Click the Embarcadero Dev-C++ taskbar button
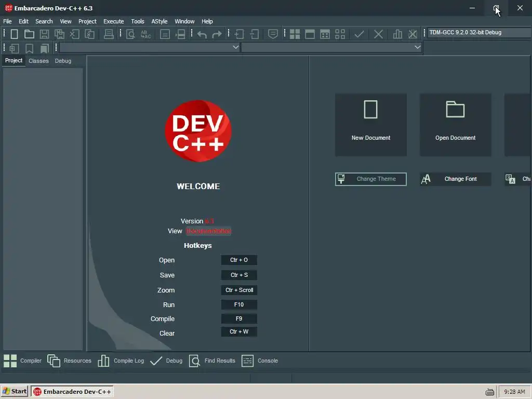532x399 pixels. coord(72,392)
